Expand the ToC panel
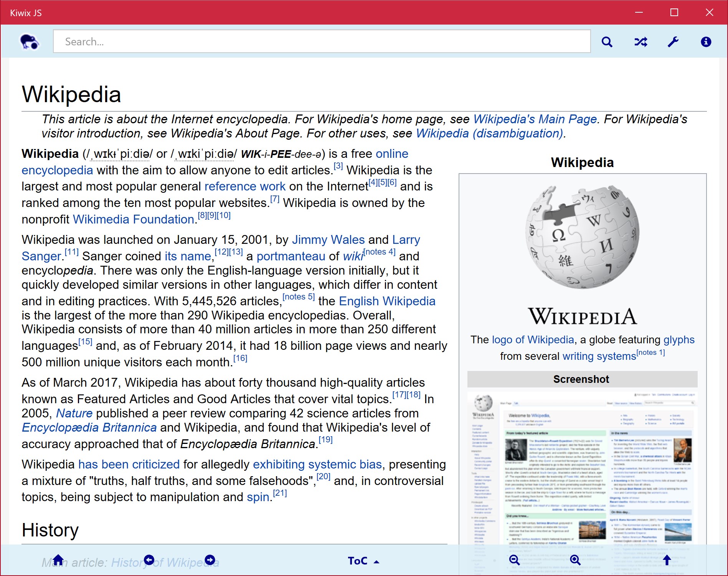 (x=362, y=561)
